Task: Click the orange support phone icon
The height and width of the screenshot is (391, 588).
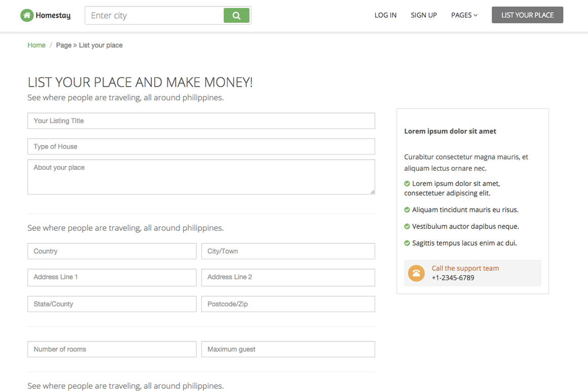Action: pos(416,273)
